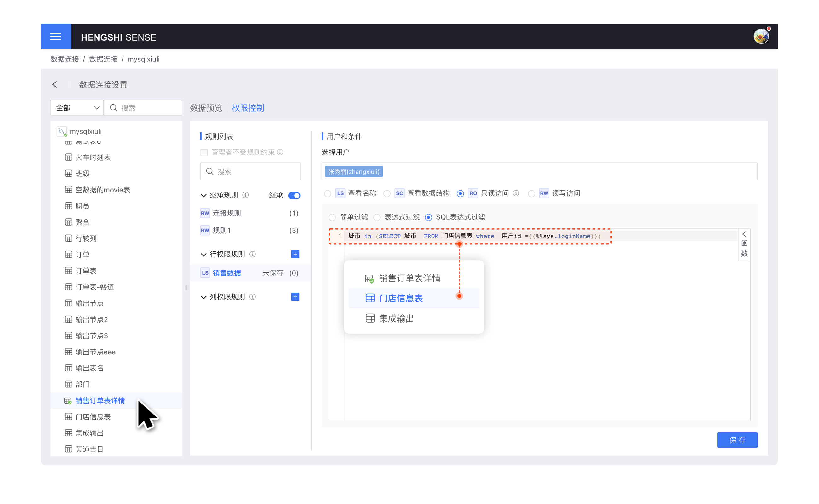The image size is (819, 504).
Task: Open the hamburger menu
Action: 56,36
